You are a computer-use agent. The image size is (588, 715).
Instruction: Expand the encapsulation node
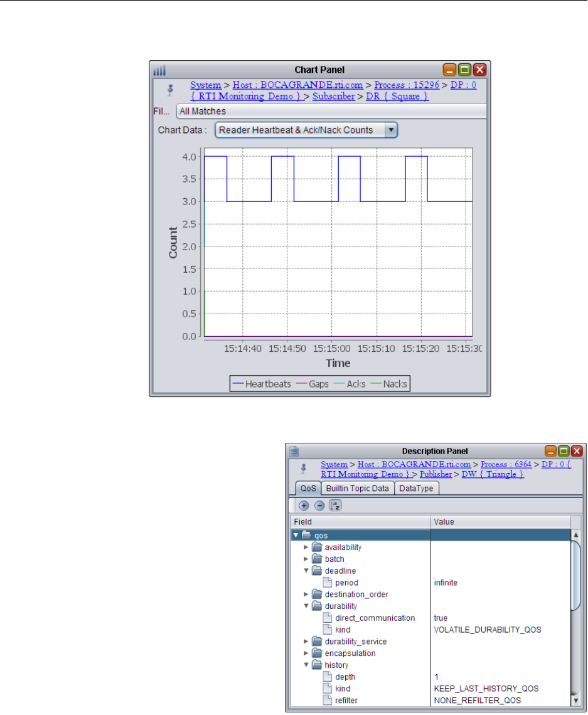306,654
